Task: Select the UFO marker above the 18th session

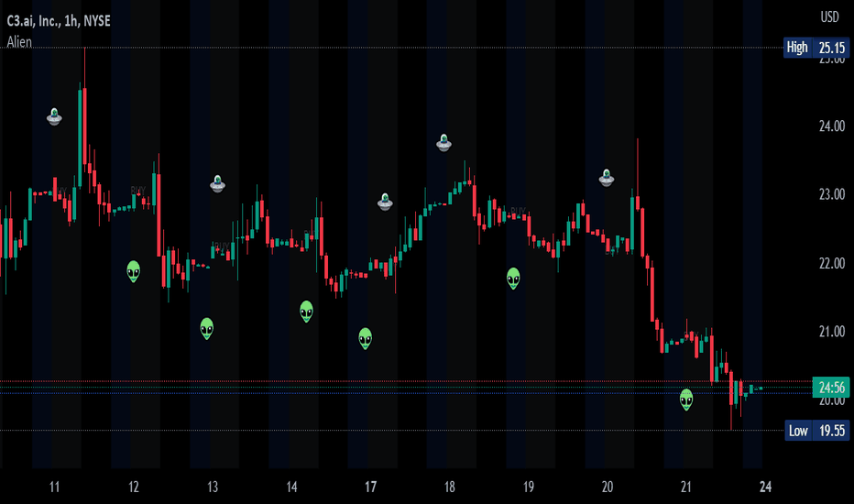Action: click(x=443, y=143)
